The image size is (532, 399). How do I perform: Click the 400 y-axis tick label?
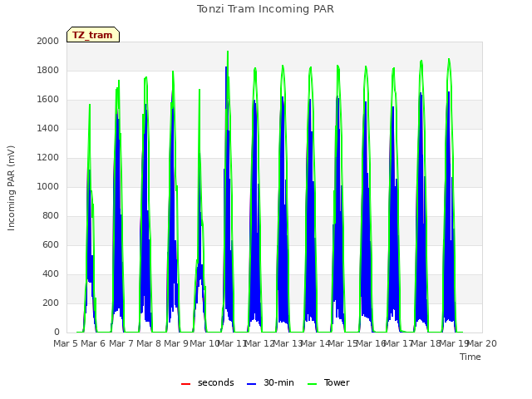tap(51, 273)
